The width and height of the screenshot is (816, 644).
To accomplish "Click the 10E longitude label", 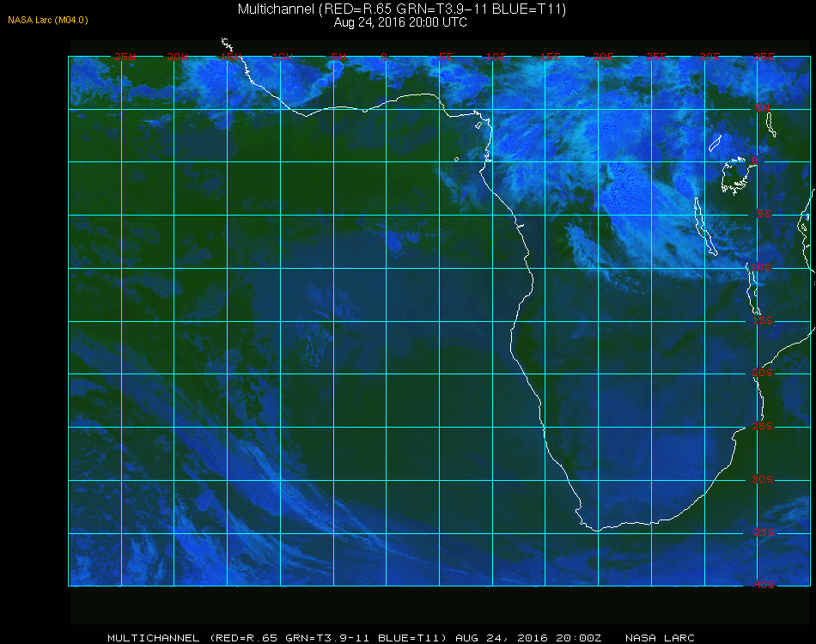I will click(x=496, y=57).
